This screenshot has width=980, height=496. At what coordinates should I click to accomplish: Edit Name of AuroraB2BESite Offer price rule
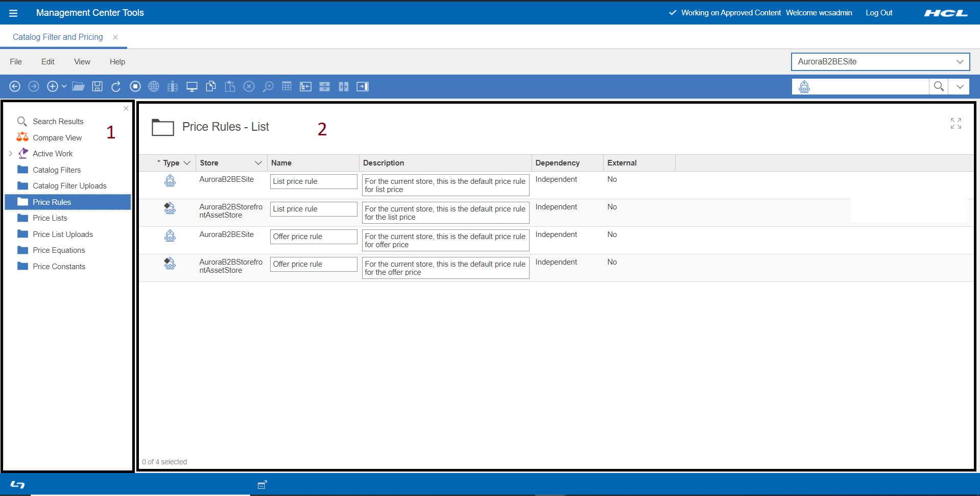coord(314,237)
